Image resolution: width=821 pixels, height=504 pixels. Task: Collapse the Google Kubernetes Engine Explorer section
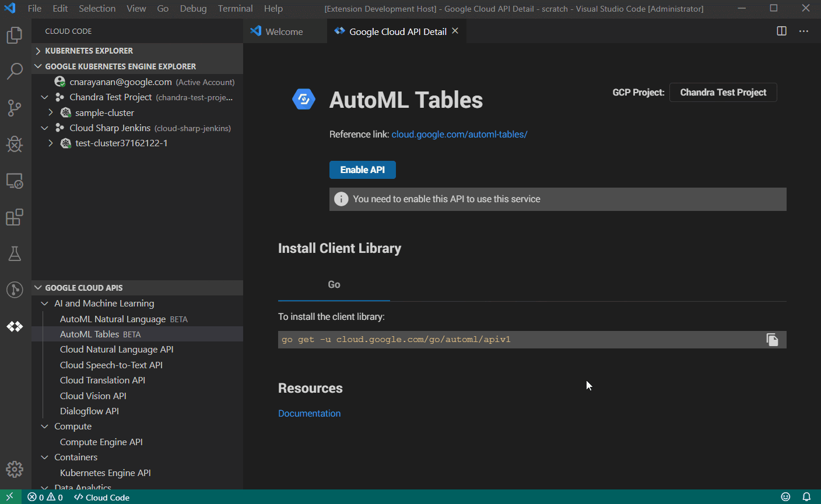pos(38,66)
